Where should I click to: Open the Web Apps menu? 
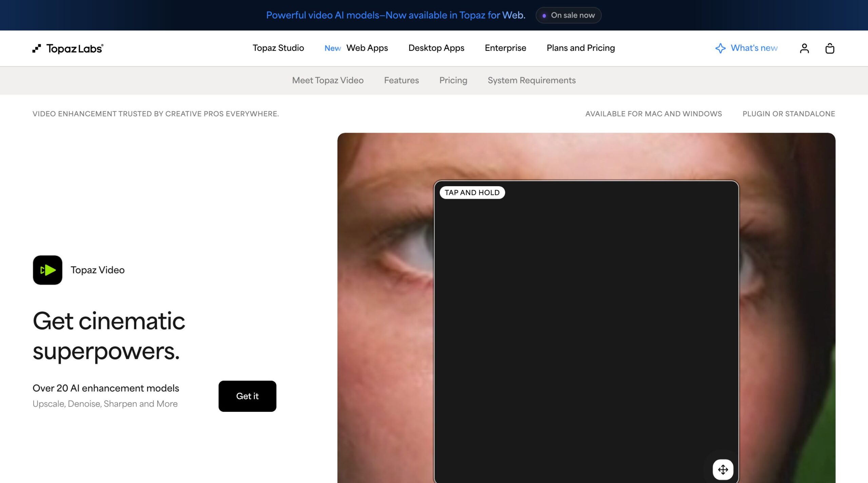click(367, 48)
